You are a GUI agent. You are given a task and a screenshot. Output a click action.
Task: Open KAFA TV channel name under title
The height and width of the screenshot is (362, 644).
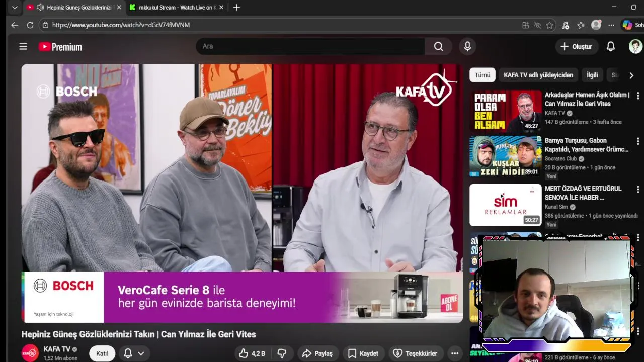57,349
